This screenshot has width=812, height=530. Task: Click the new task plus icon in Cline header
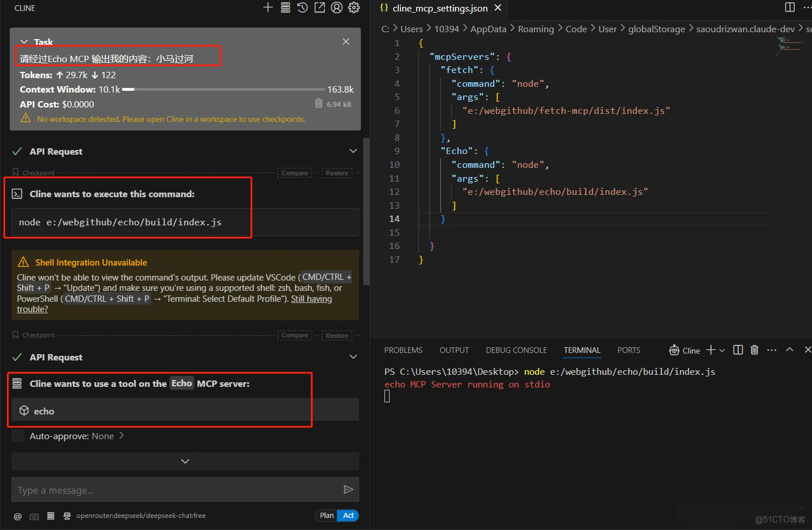click(x=268, y=7)
